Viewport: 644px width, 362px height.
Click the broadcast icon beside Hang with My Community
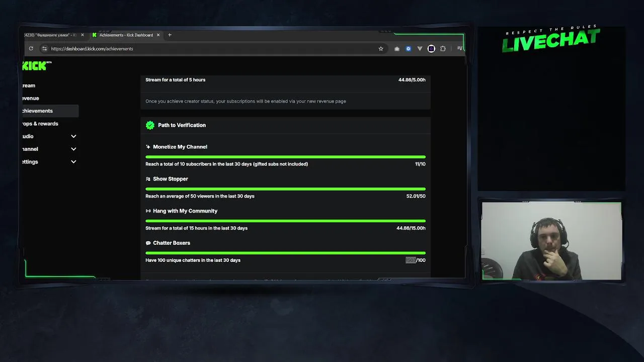coord(148,211)
